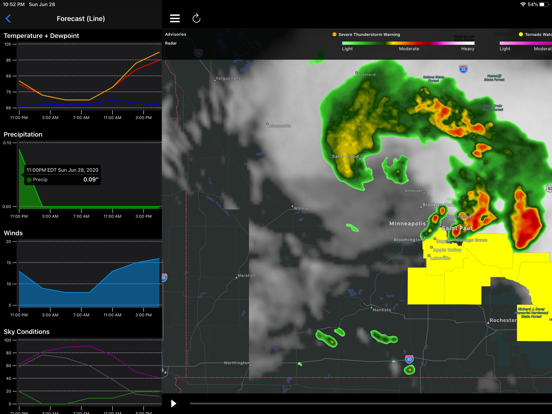Click the 10:52 PM clock in status bar
The image size is (552, 414).
13,4
